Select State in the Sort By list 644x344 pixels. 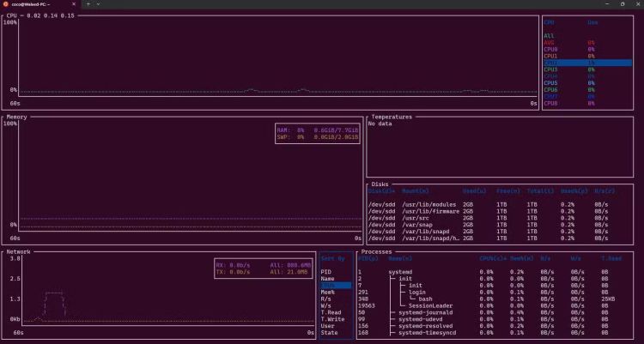coord(329,333)
